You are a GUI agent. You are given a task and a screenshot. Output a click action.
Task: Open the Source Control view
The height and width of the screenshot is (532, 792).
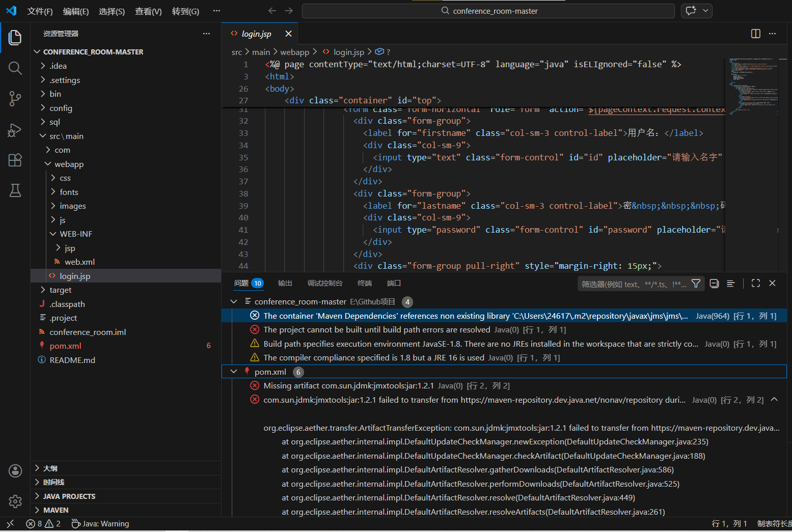click(x=15, y=99)
